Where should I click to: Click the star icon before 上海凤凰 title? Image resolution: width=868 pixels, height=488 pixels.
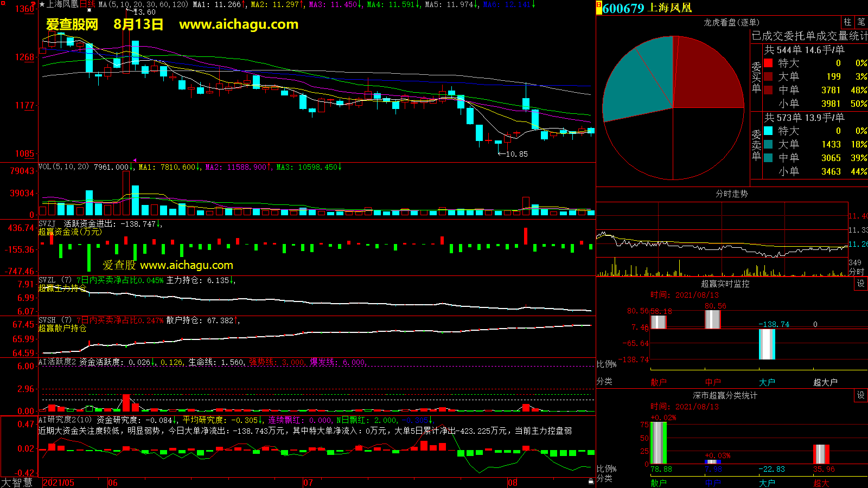click(42, 4)
